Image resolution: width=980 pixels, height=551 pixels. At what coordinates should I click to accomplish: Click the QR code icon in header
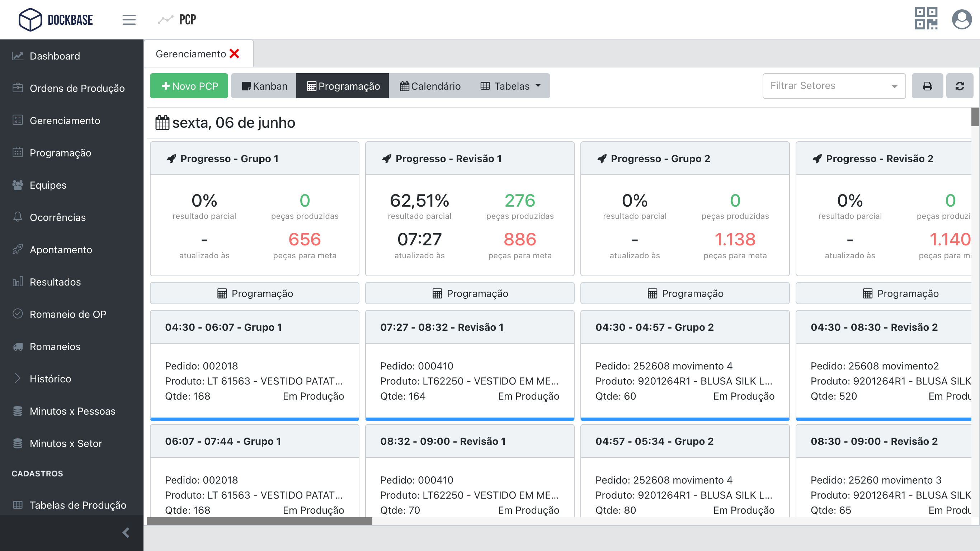point(925,19)
